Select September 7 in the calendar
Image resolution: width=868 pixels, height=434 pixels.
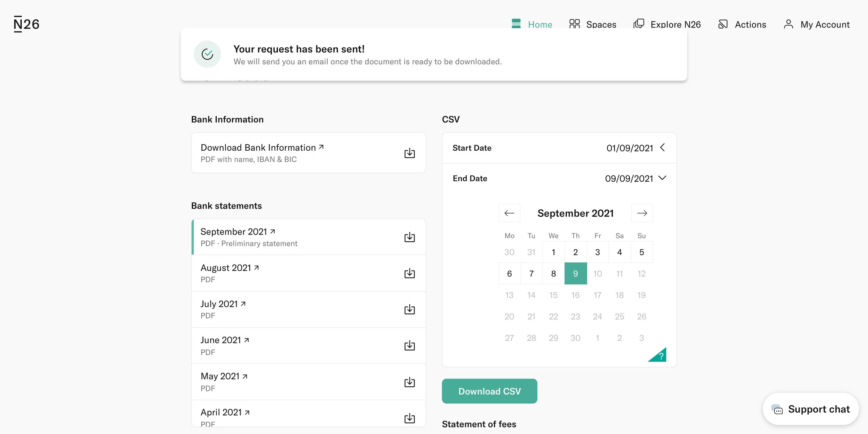531,274
